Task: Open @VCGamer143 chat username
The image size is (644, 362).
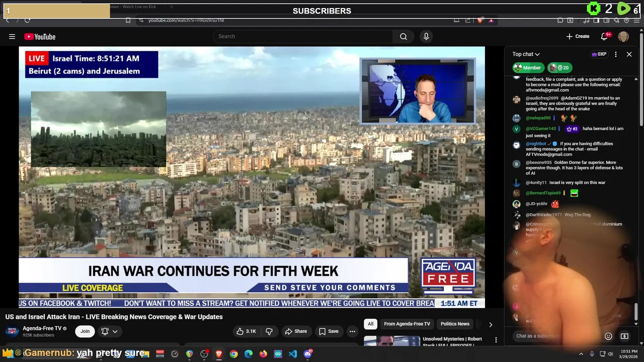Action: (x=541, y=129)
